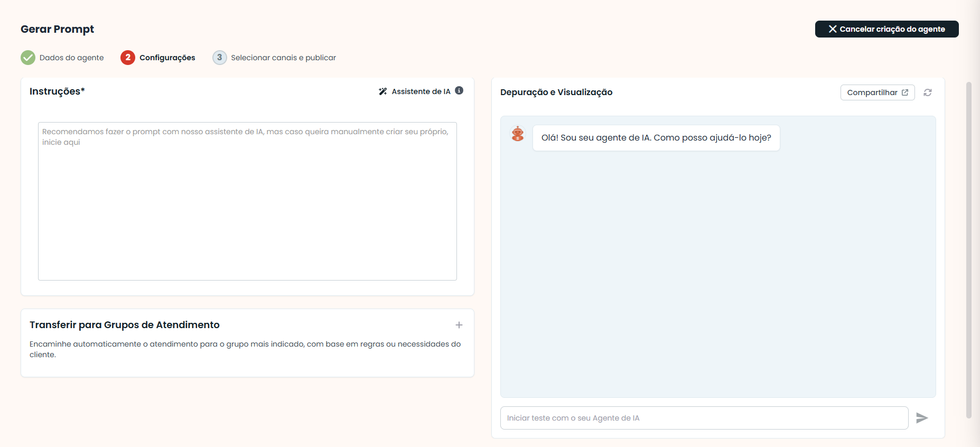Click the red step 2 circle
This screenshot has width=980, height=447.
(x=128, y=58)
